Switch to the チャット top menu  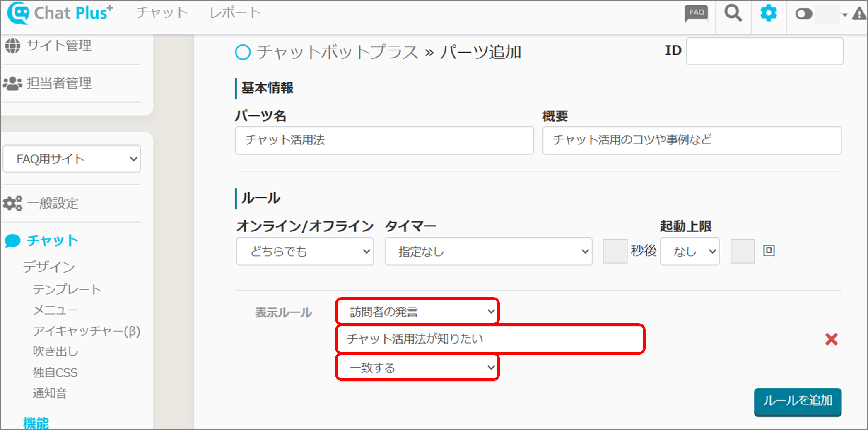pos(162,13)
